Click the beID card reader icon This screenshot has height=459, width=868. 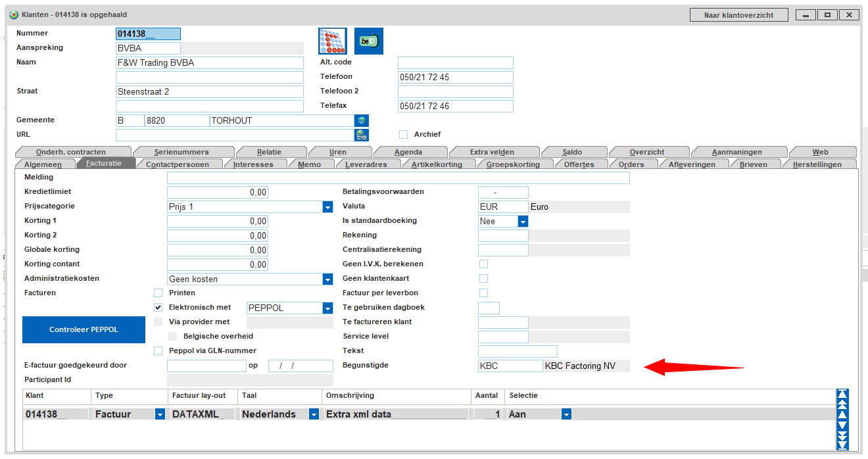pyautogui.click(x=368, y=41)
